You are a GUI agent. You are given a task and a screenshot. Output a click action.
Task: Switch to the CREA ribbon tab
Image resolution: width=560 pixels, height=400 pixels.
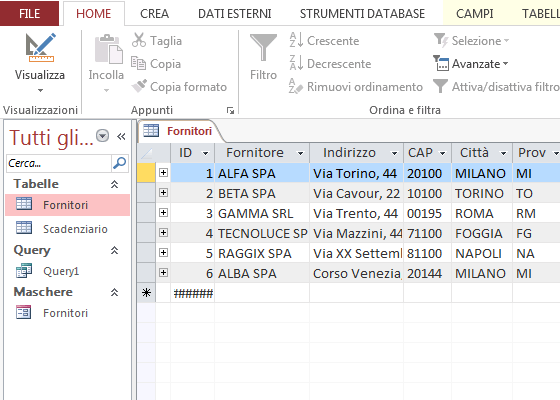coord(154,14)
